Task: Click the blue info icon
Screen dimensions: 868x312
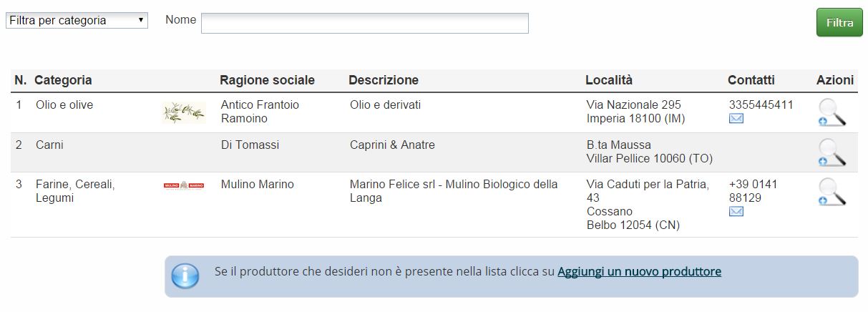Action: coord(185,276)
